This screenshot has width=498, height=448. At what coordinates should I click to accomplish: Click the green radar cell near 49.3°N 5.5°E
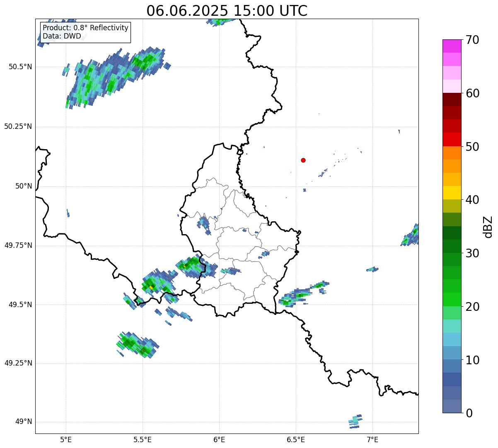[137, 345]
